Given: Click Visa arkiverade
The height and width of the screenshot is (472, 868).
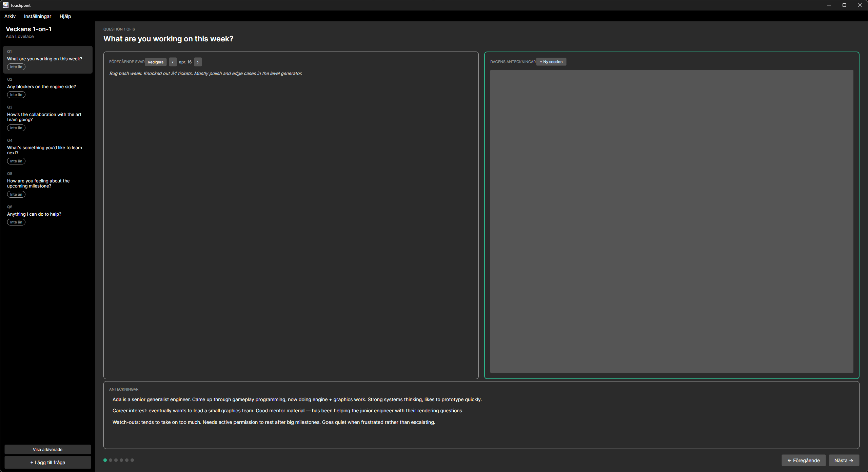Looking at the screenshot, I should (47, 449).
